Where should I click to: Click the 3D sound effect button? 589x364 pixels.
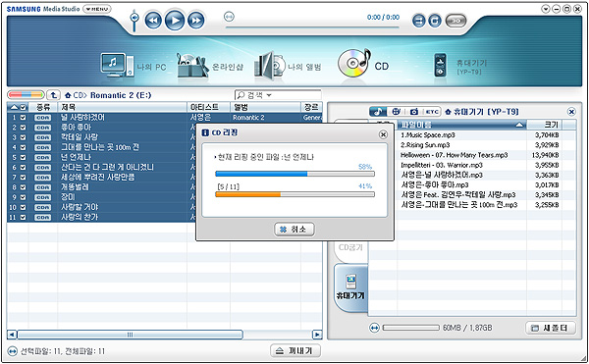[x=456, y=21]
